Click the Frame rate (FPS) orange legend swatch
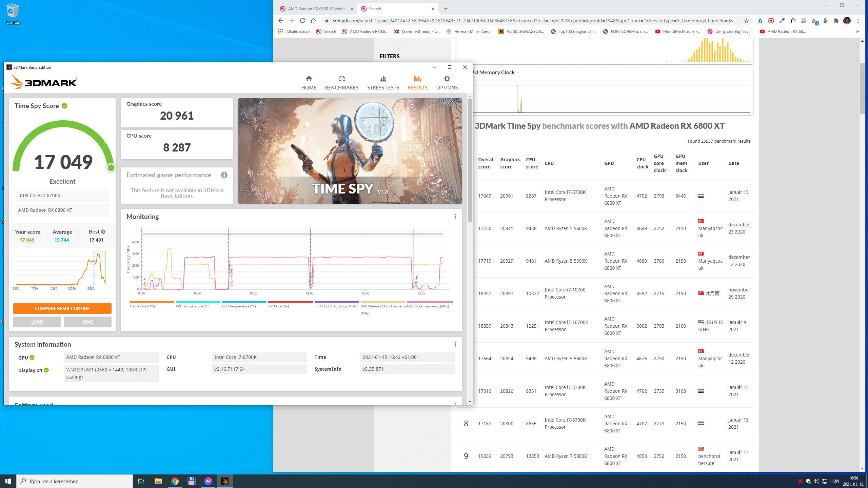 pos(152,302)
